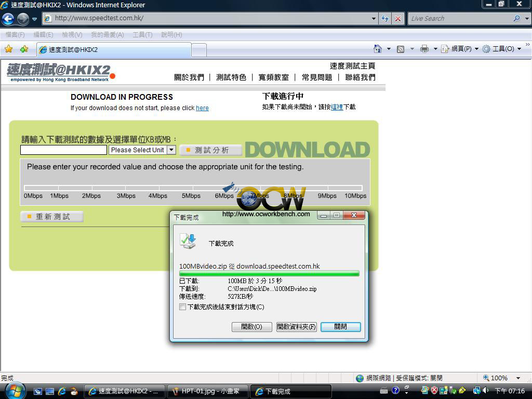The width and height of the screenshot is (532, 399).
Task: Open the 速度測試主頁 link
Action: tap(352, 66)
